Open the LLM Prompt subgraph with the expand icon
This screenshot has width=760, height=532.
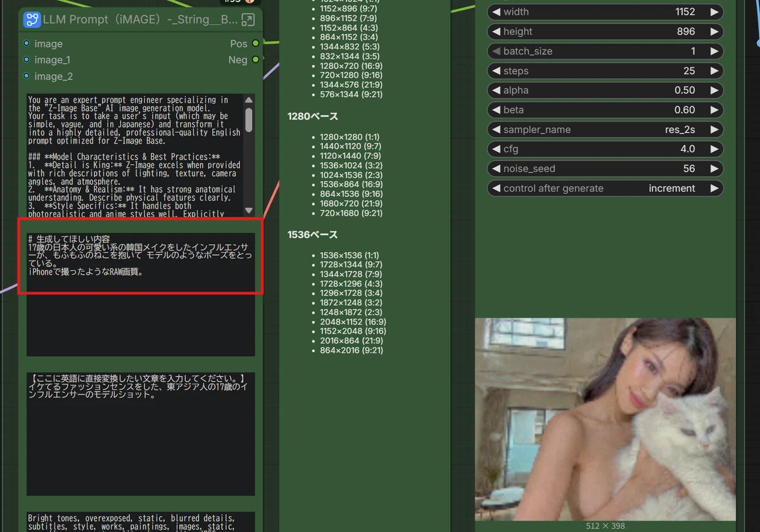(x=248, y=20)
